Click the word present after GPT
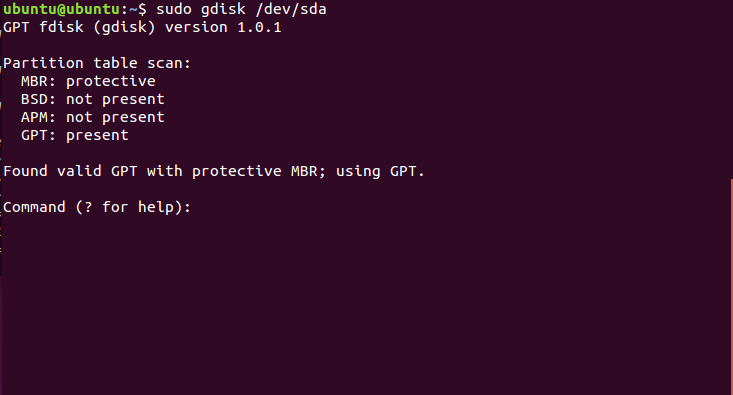733x395 pixels. (97, 136)
